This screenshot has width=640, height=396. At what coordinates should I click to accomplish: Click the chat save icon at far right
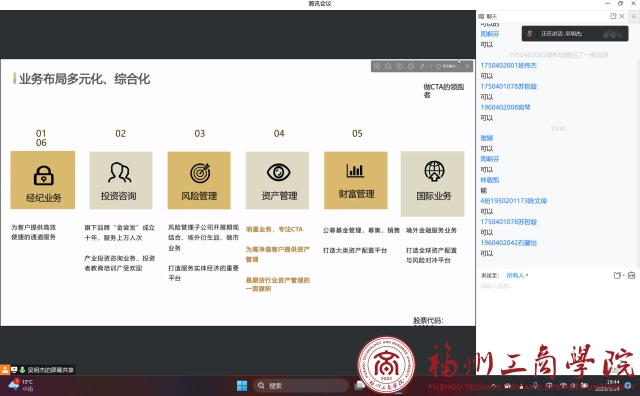tap(631, 276)
